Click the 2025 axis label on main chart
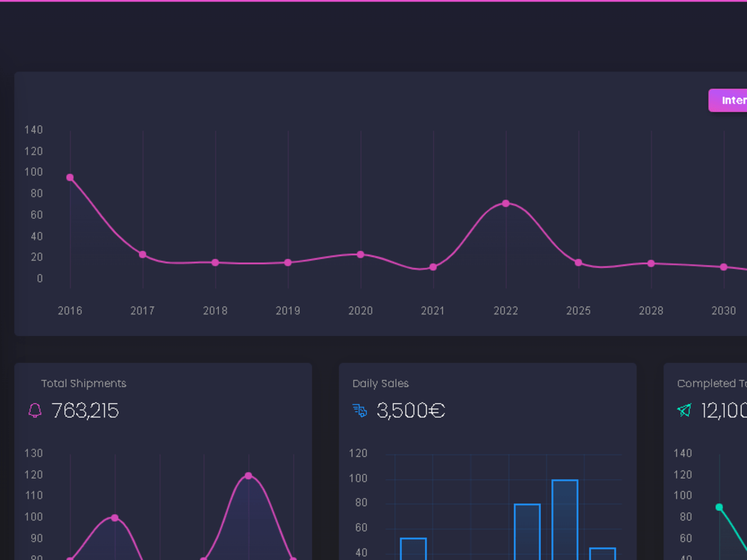747x560 pixels. click(x=579, y=311)
